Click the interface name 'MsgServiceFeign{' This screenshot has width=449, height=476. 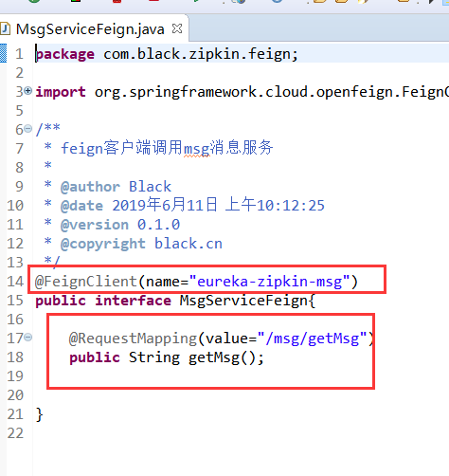[247, 301]
